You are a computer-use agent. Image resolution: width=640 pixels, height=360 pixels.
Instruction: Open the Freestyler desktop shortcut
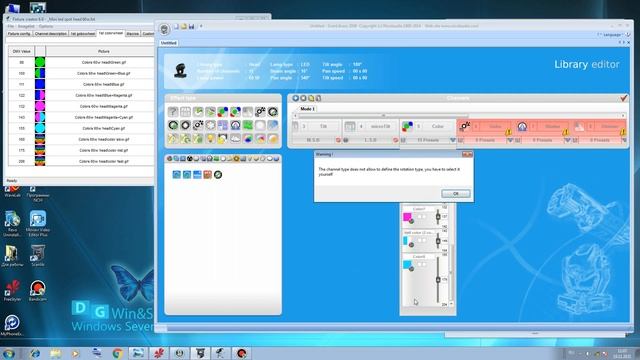click(12, 291)
